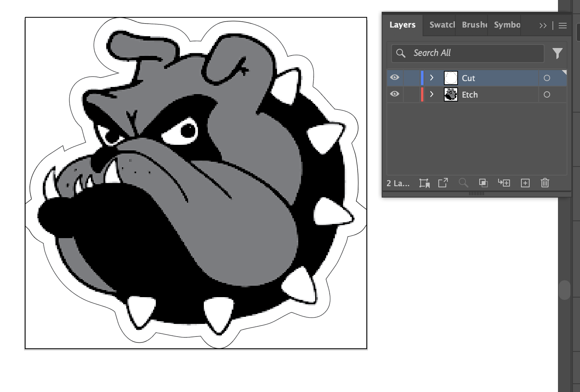Click the target circle for the Etch layer
Screen dimensions: 580x392
[x=547, y=94]
